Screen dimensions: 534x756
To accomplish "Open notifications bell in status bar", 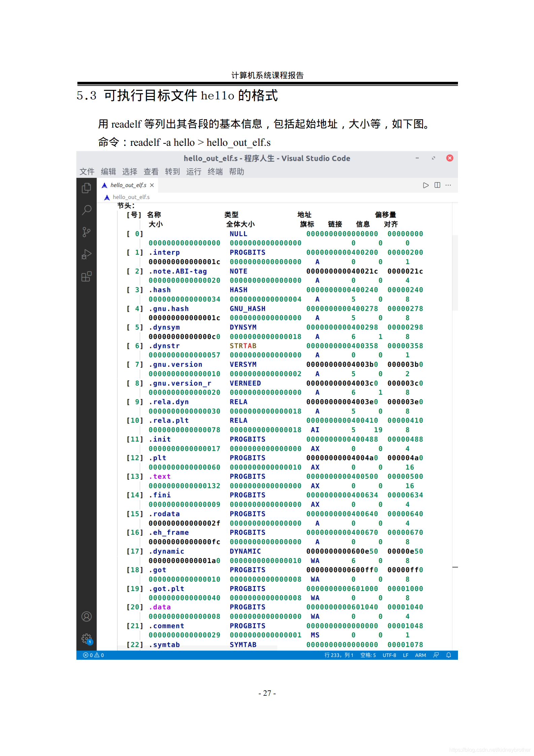I will [x=449, y=655].
